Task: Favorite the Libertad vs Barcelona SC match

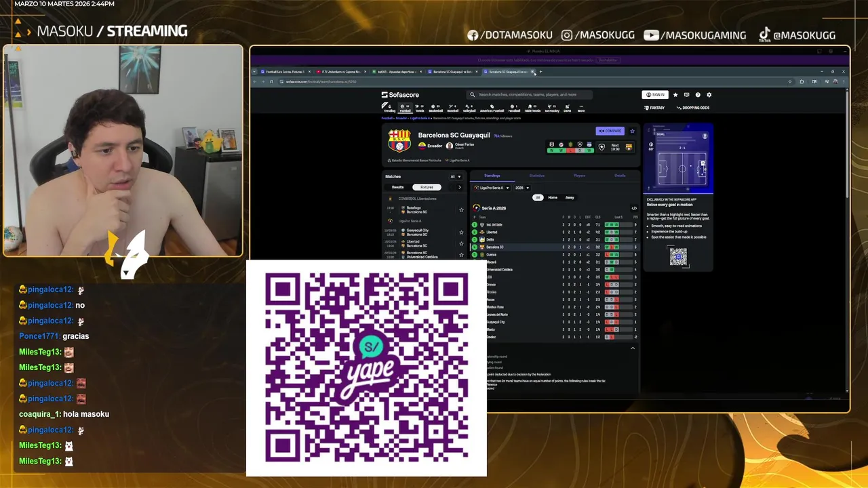Action: (x=461, y=243)
